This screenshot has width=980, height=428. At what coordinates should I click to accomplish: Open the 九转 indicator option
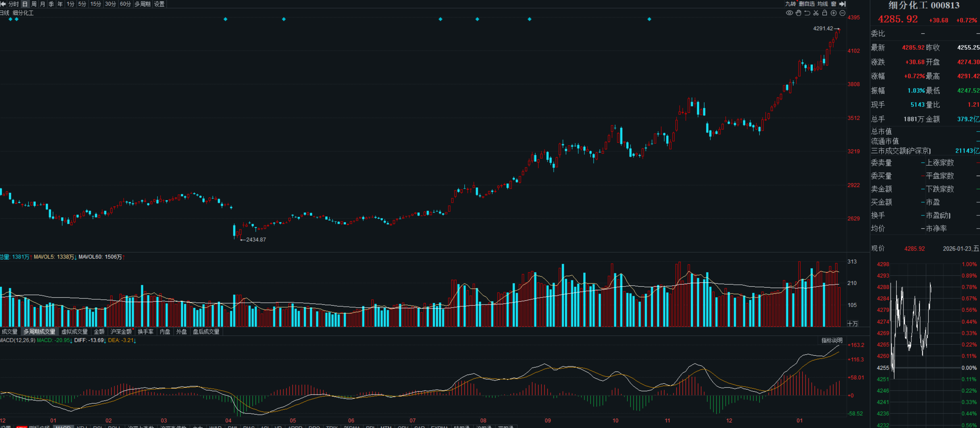pyautogui.click(x=790, y=4)
